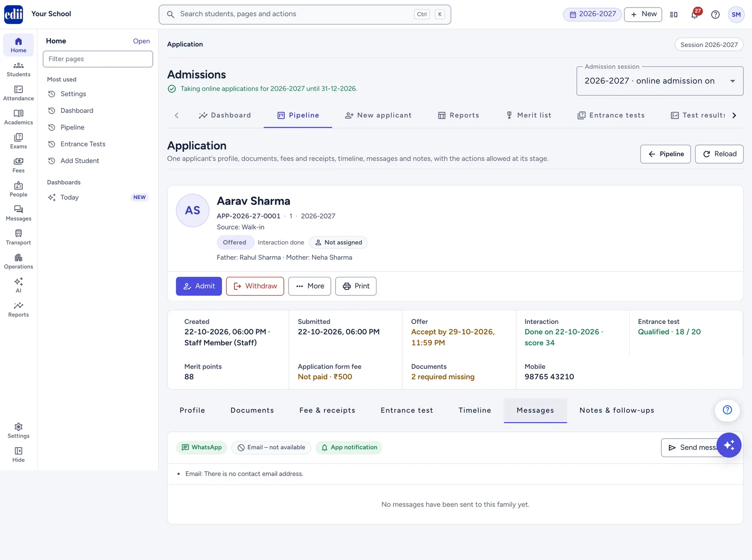Toggle the panel layout icon beside New
The width and height of the screenshot is (752, 560).
(674, 15)
